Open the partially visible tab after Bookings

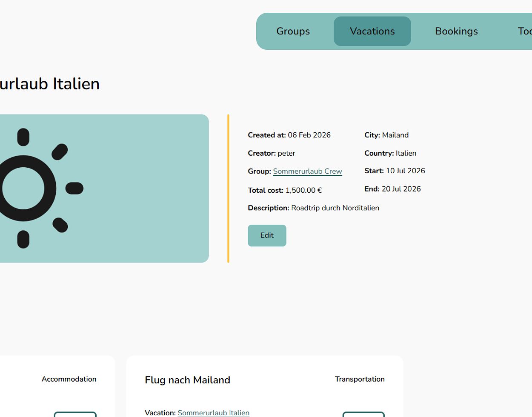click(524, 31)
